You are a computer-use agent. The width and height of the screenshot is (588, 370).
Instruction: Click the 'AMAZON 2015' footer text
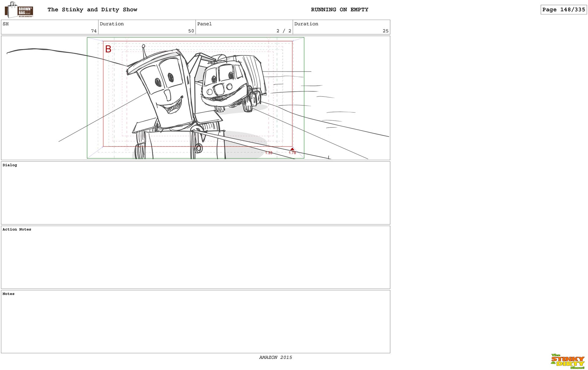coord(276,357)
